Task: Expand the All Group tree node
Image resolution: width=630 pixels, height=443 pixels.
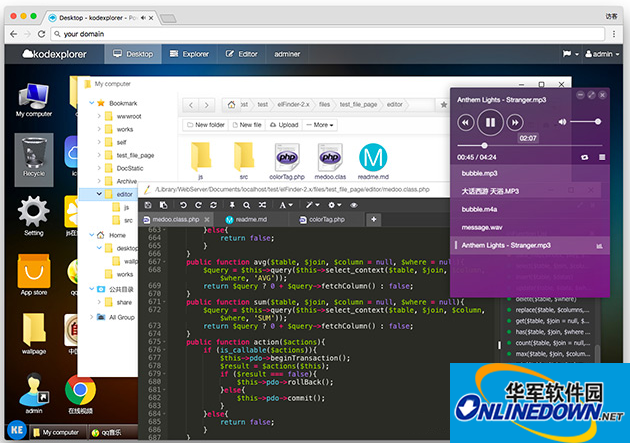Action: point(92,317)
